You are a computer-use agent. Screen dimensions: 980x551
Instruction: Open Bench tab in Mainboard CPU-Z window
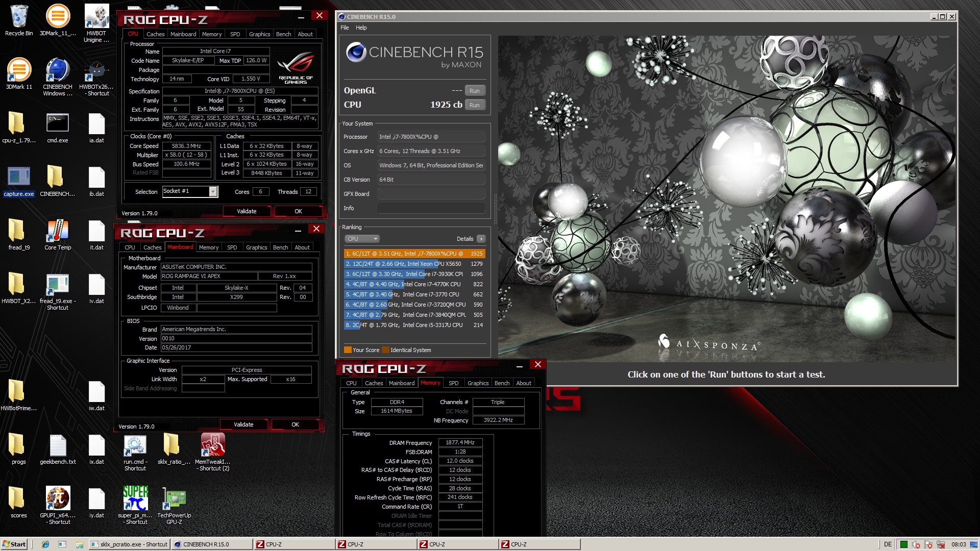point(280,247)
